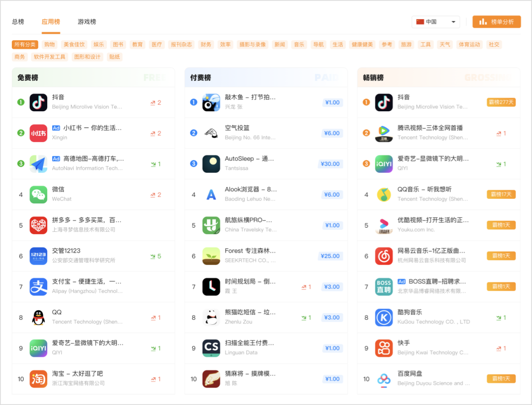The image size is (532, 405).
Task: Click the Ad label beside 小红书
Action: coord(56,128)
